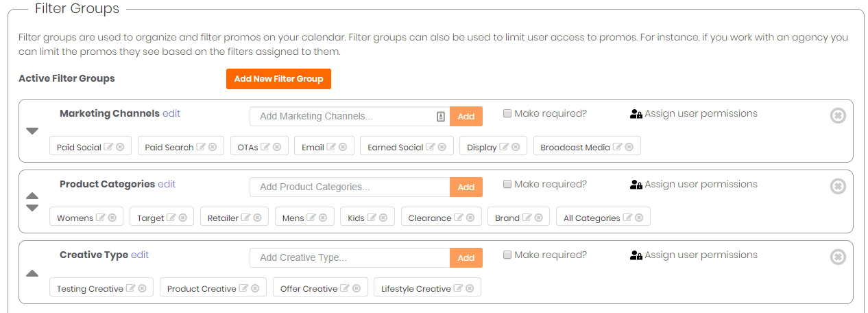
Task: Click Add New Filter Group button
Action: (278, 79)
